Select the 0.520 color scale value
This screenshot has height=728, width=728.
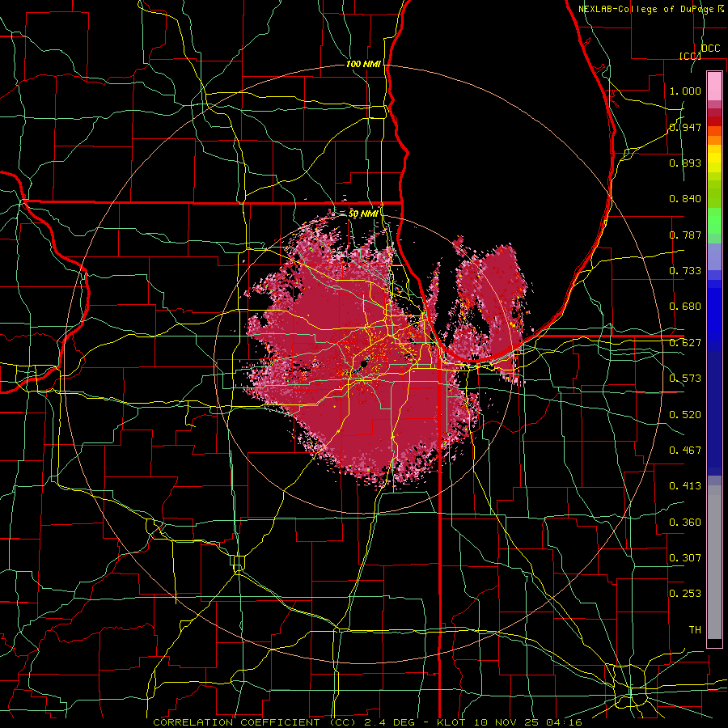click(x=685, y=415)
